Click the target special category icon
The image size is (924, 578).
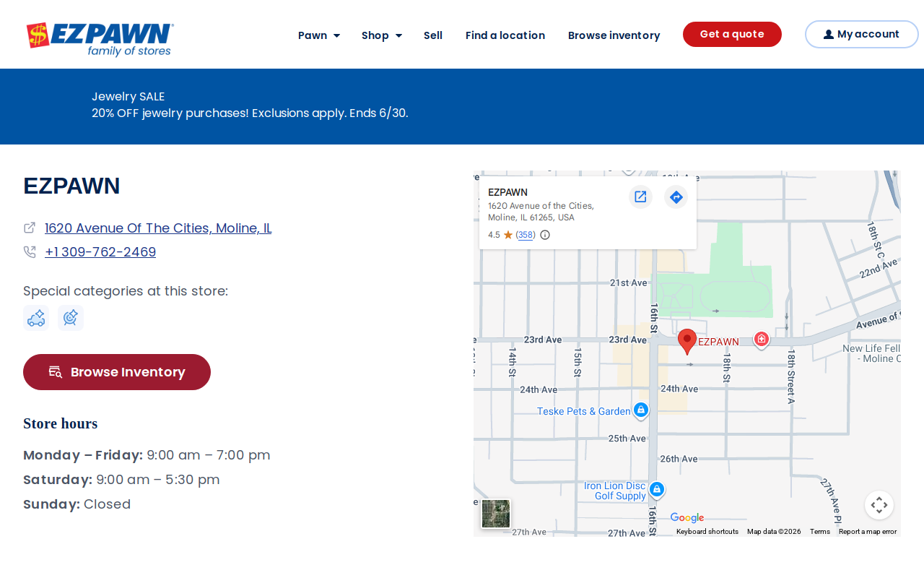[71, 318]
